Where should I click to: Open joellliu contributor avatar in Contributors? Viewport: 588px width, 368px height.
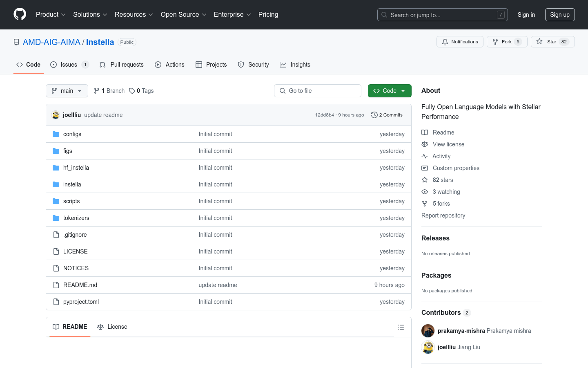428,347
